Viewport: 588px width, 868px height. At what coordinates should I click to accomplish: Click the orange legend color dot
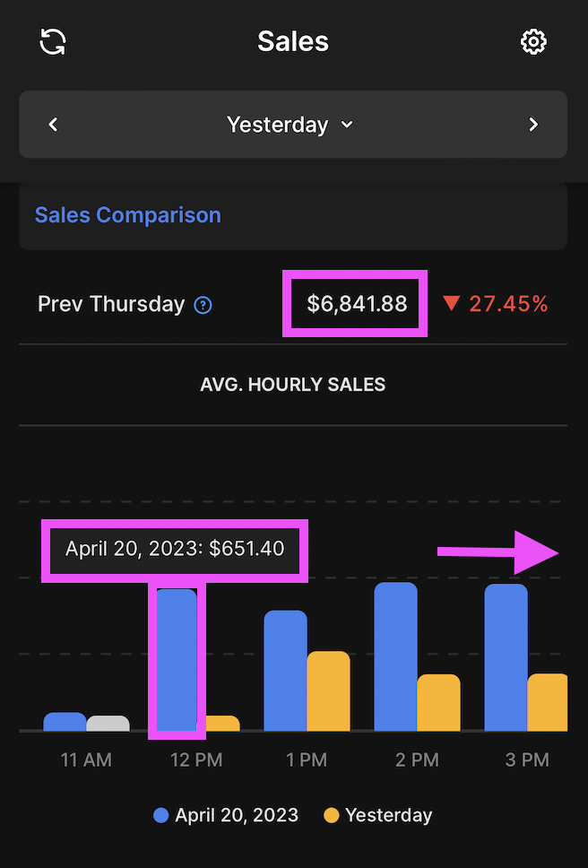coord(332,815)
